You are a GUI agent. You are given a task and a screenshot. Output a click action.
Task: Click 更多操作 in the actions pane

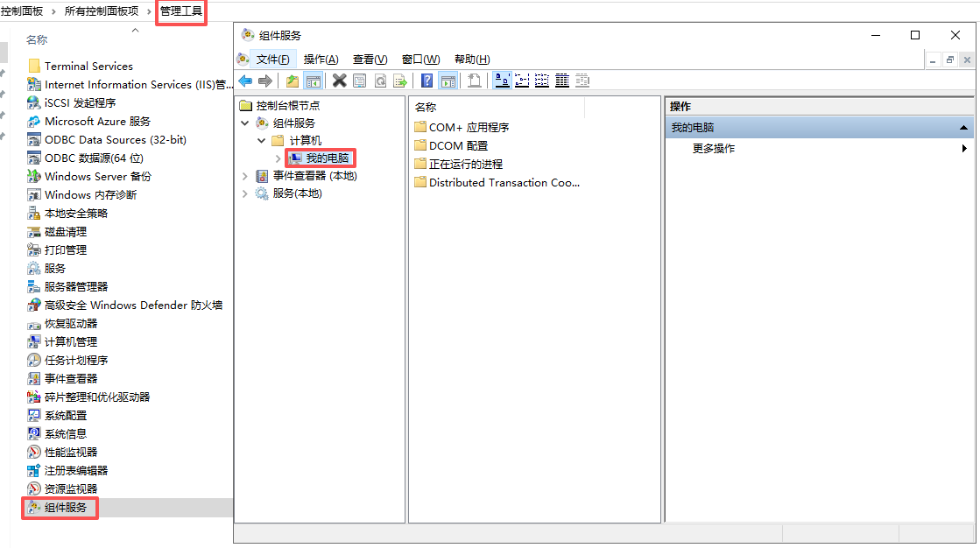[x=714, y=149]
